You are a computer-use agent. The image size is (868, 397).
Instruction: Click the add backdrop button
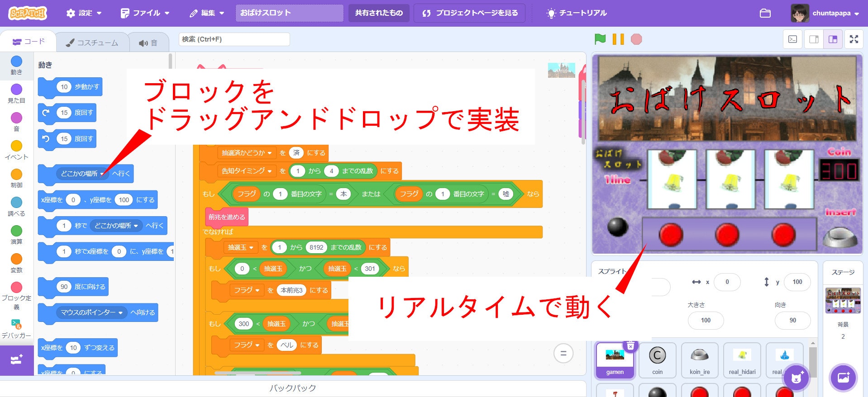tap(844, 377)
